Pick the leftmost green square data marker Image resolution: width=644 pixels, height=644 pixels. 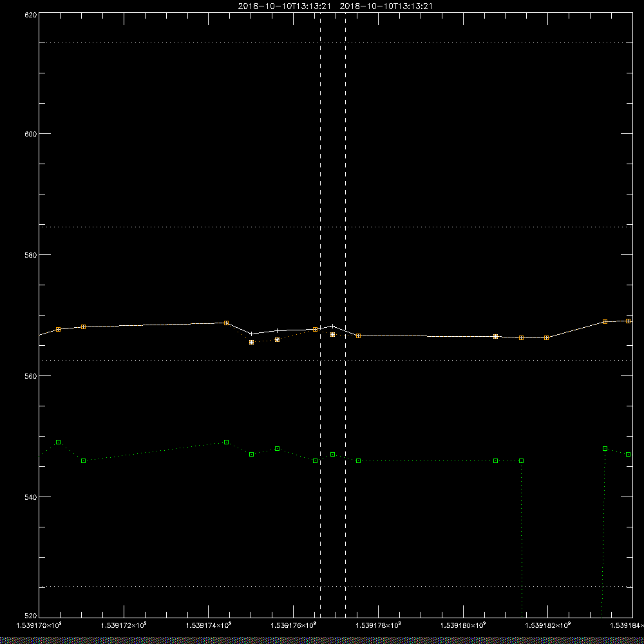(59, 442)
